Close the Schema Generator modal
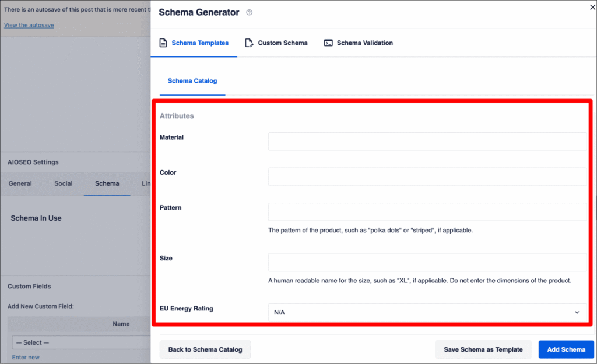 (592, 7)
